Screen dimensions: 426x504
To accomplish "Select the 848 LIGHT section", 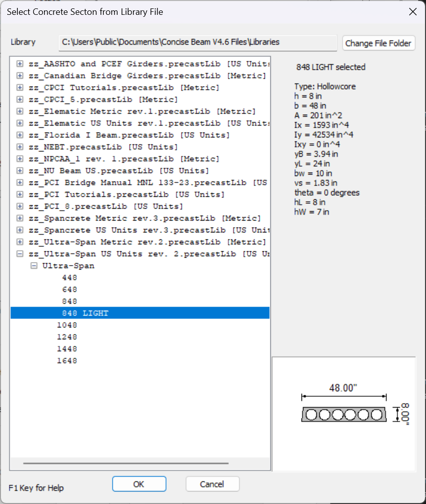I will coord(85,313).
